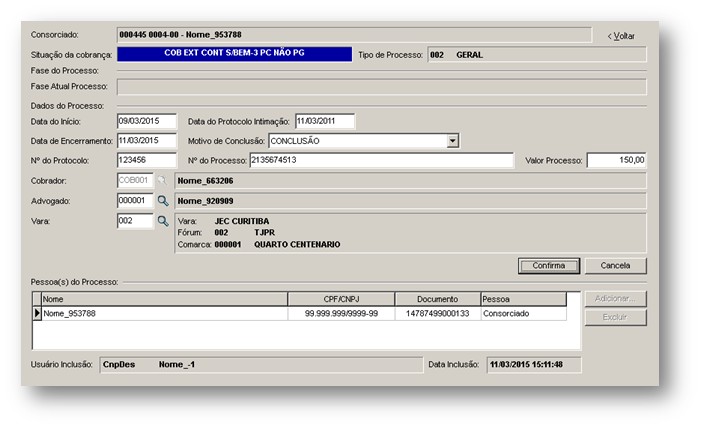The image size is (701, 428).
Task: Select the cell 99.999.999/9999-99
Action: [341, 314]
